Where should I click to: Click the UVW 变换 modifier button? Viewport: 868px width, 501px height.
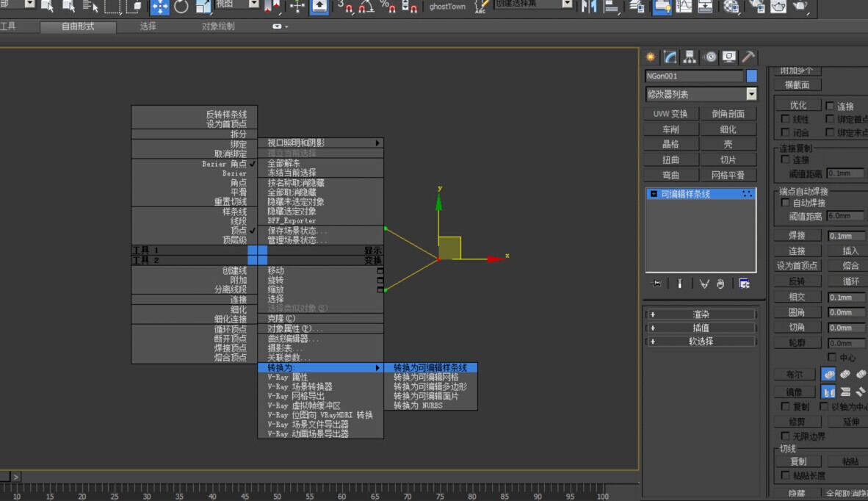[670, 113]
